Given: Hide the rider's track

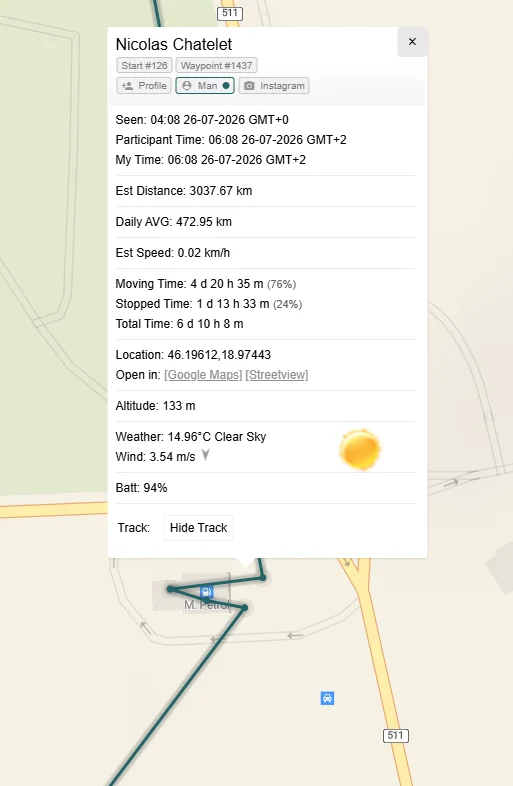Looking at the screenshot, I should click(x=199, y=528).
